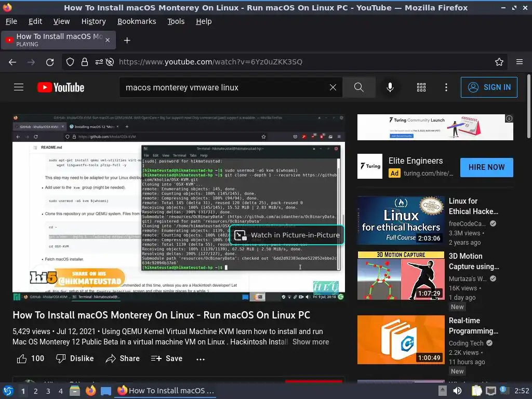This screenshot has width=532, height=399.
Task: Open the Linux for ethical hackers thumbnail
Action: [x=401, y=220]
